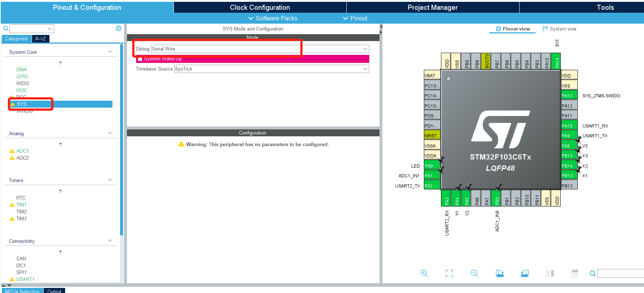644x293 pixels.
Task: Open the Output bottom tab
Action: pos(54,291)
